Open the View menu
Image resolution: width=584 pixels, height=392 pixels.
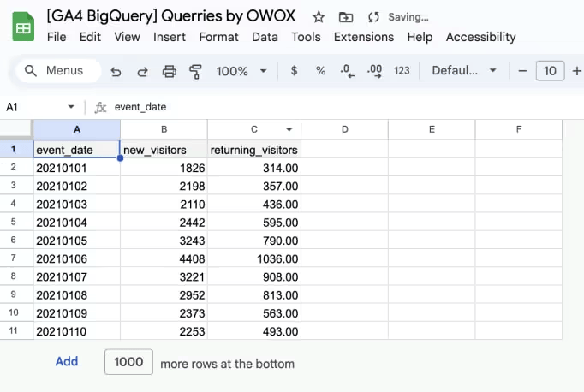point(127,37)
